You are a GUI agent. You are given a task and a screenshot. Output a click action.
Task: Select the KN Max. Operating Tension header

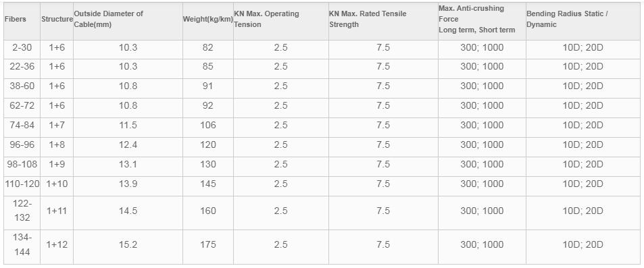click(x=266, y=19)
